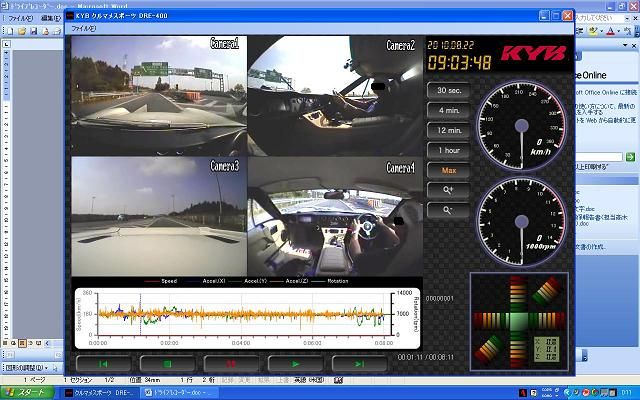Click the green arrow search go button
The width and height of the screenshot is (640, 400).
(x=631, y=157)
